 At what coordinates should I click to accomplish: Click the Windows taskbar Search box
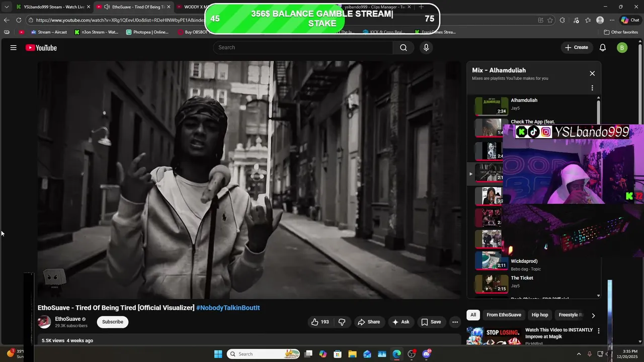pyautogui.click(x=264, y=354)
